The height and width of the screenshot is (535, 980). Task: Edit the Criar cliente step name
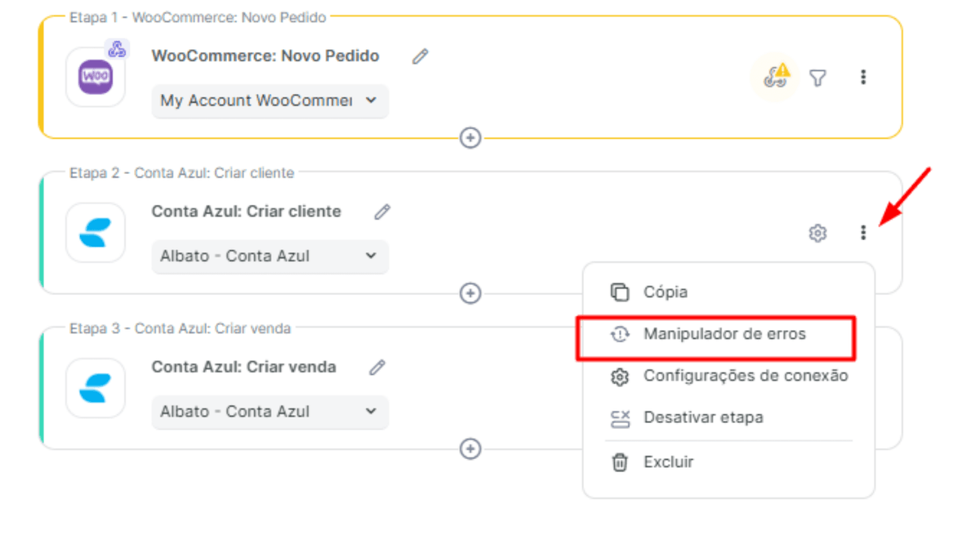pyautogui.click(x=382, y=212)
